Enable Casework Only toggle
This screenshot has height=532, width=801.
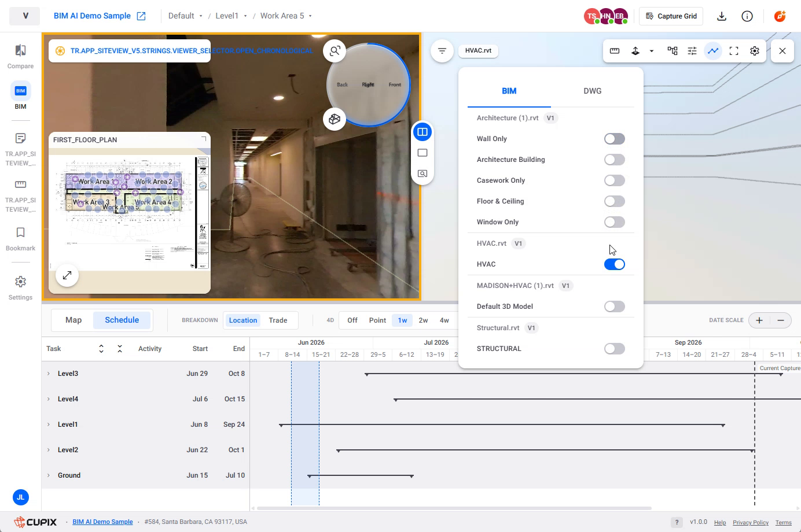615,180
